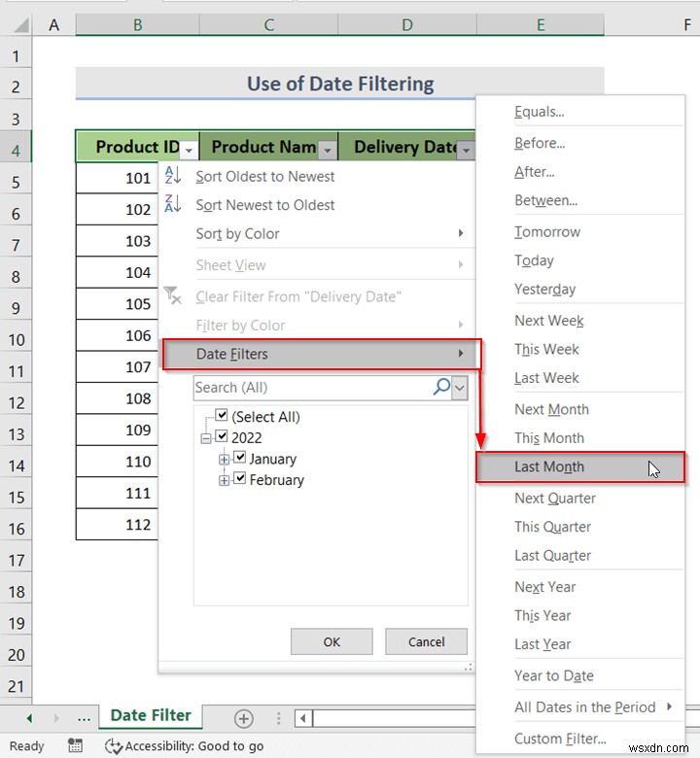Toggle the 2022 year checkbox
Image resolution: width=700 pixels, height=758 pixels.
(x=222, y=436)
